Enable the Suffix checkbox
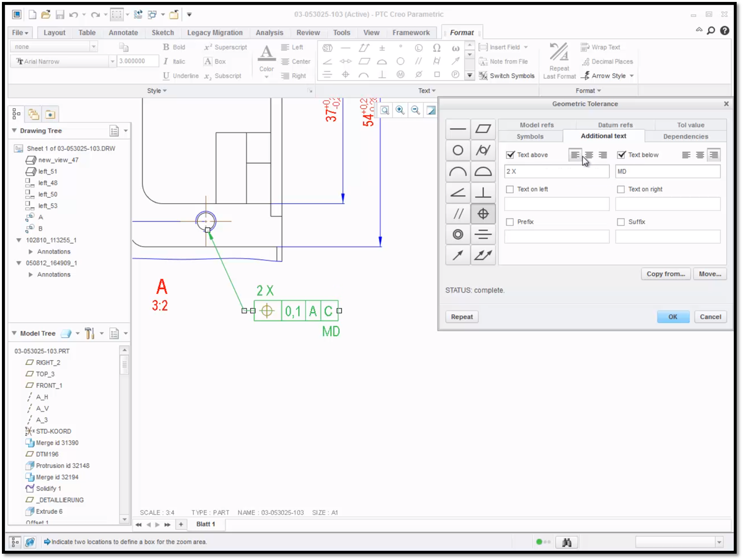Viewport: 743px width, 560px height. coord(621,222)
